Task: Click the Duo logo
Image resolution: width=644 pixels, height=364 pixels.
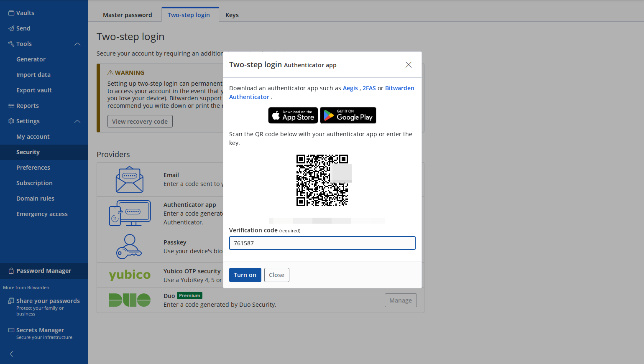Action: pyautogui.click(x=130, y=300)
